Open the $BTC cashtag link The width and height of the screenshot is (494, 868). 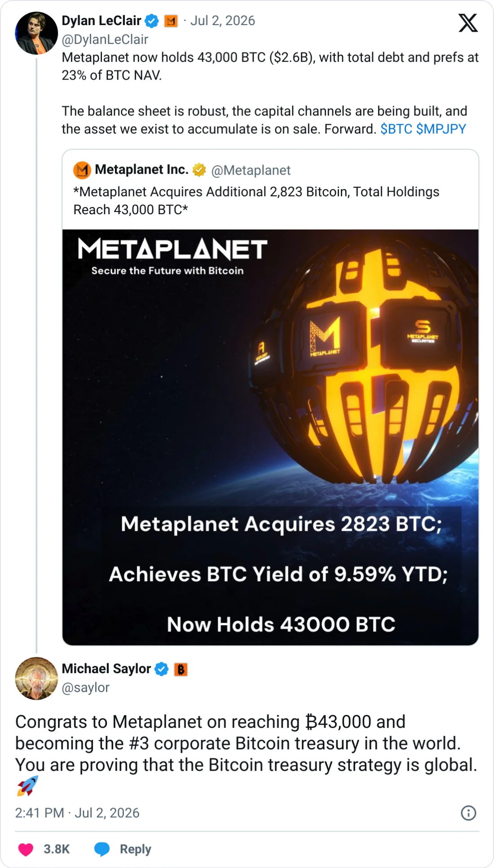pos(396,129)
